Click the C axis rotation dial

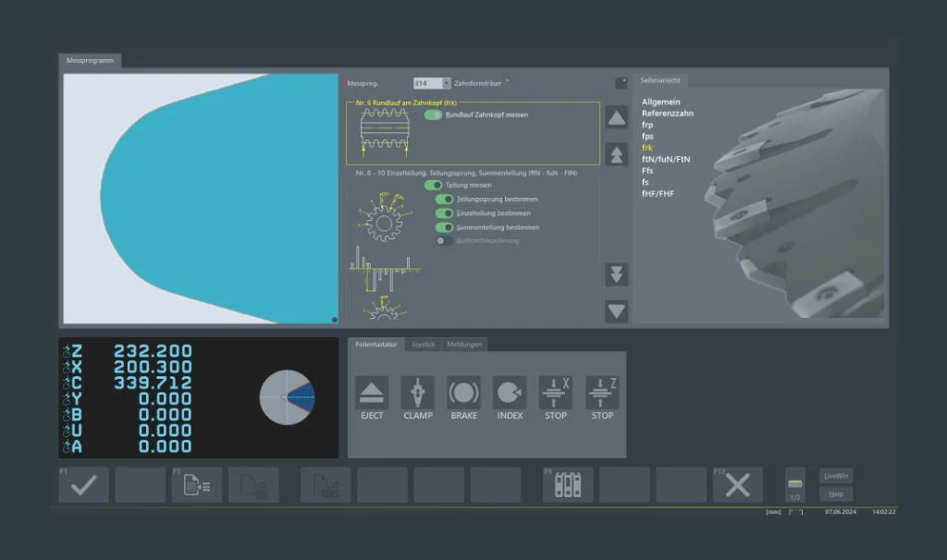click(286, 397)
